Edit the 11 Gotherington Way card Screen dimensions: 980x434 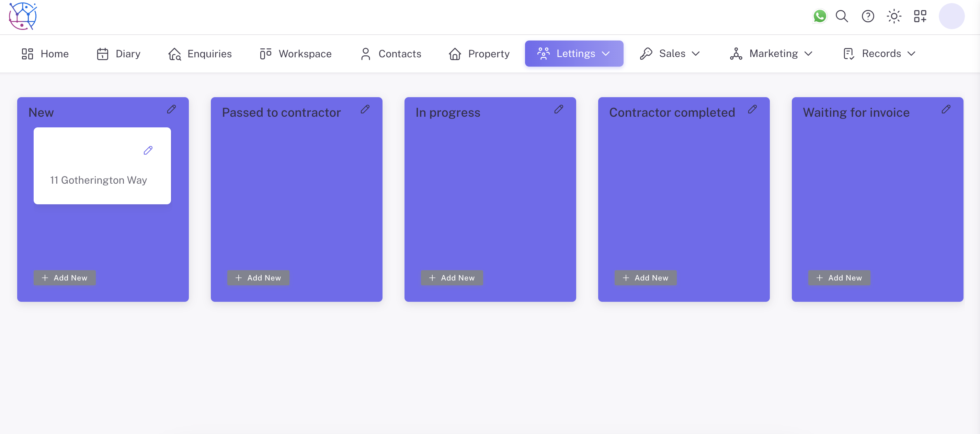click(x=148, y=150)
